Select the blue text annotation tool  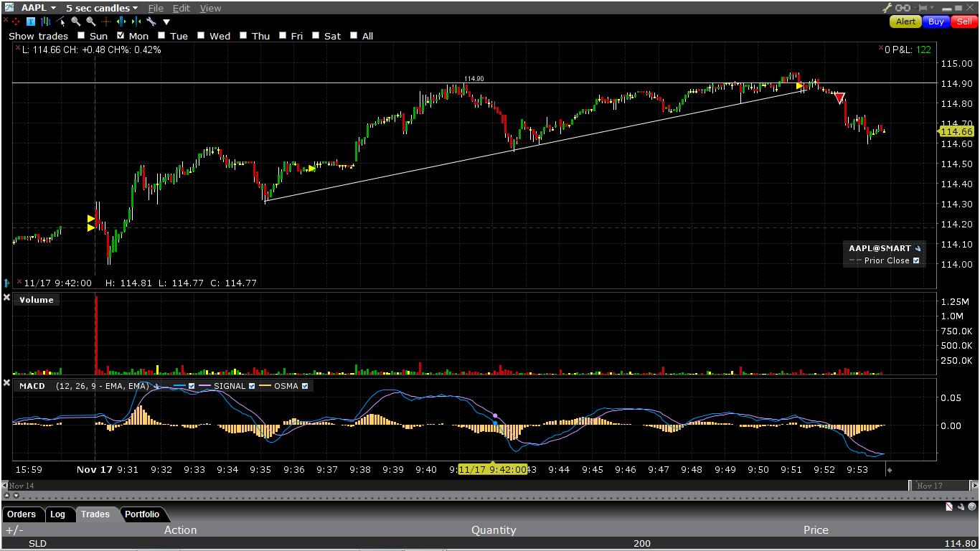[31, 22]
